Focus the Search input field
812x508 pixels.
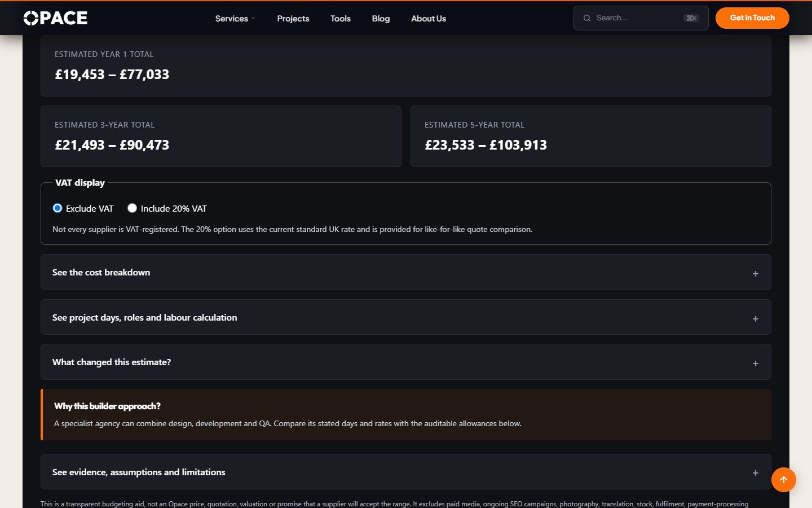pyautogui.click(x=641, y=18)
